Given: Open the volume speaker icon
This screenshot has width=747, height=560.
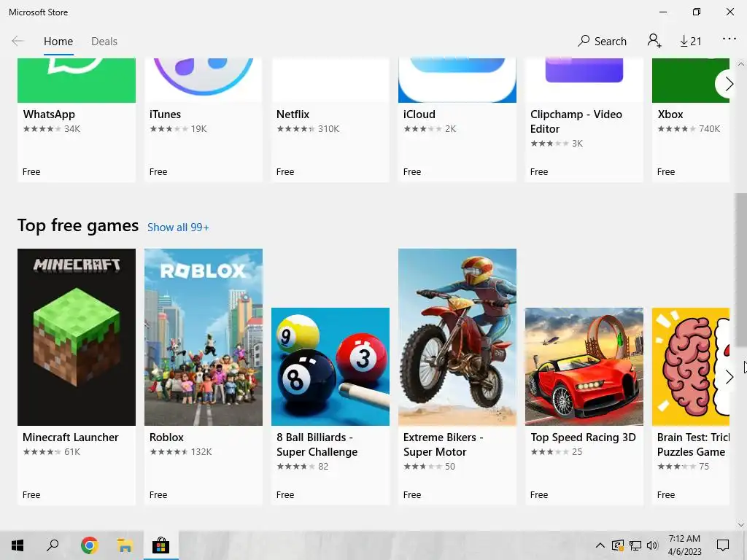Looking at the screenshot, I should click(652, 545).
